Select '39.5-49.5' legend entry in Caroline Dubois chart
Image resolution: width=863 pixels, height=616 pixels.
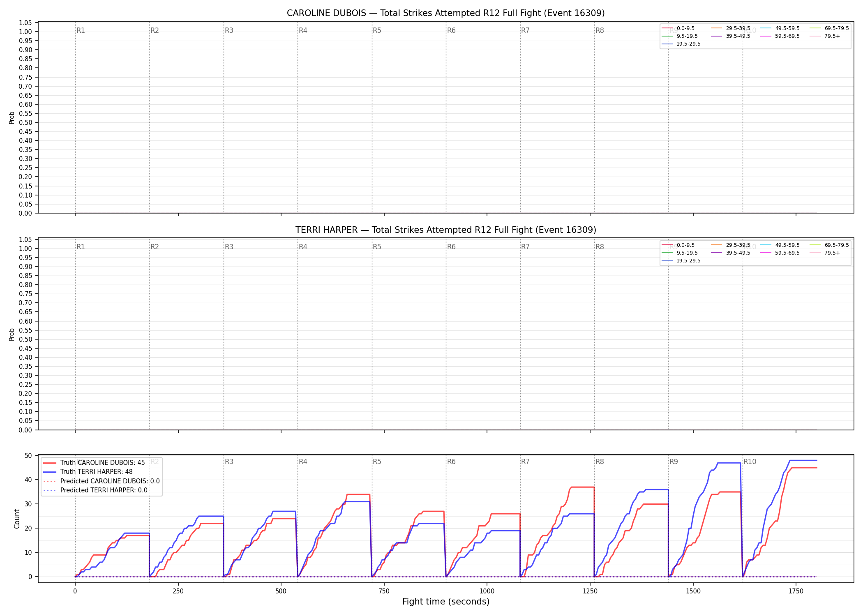click(x=731, y=36)
